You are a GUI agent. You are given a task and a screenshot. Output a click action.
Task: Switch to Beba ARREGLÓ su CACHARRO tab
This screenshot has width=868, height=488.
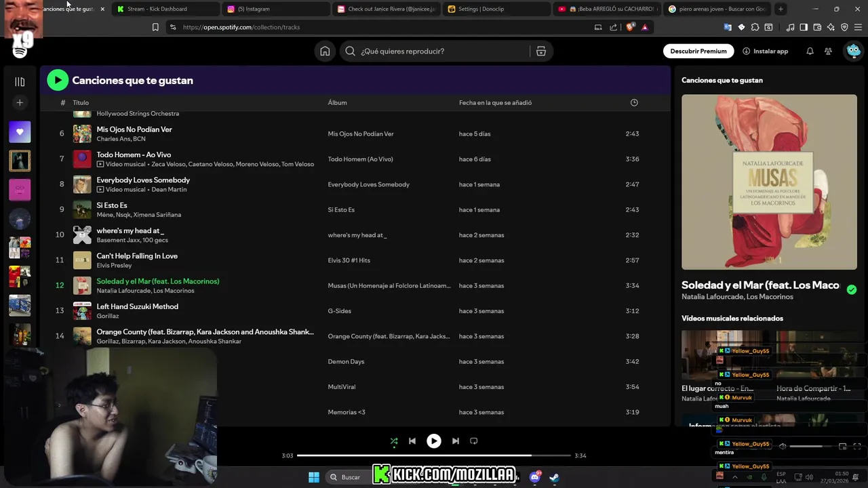tap(608, 9)
